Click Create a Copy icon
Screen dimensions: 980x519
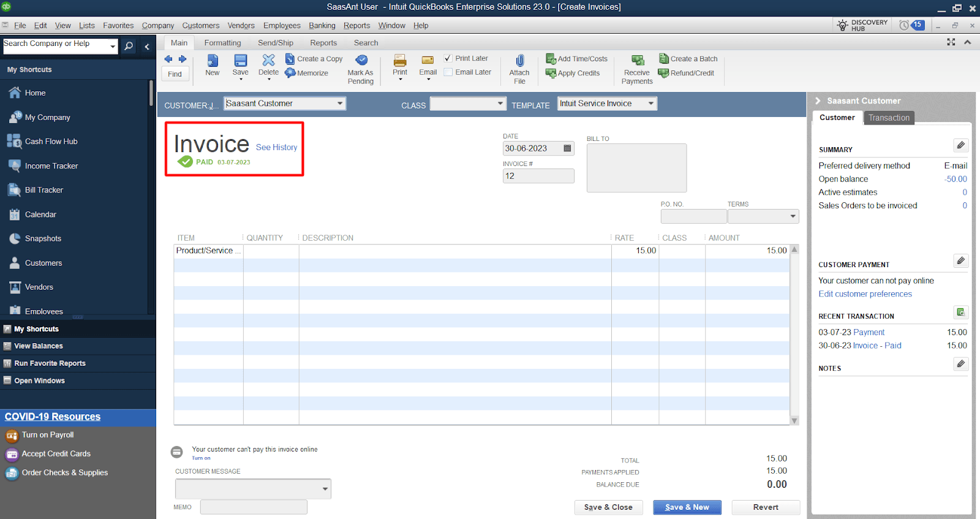(290, 59)
